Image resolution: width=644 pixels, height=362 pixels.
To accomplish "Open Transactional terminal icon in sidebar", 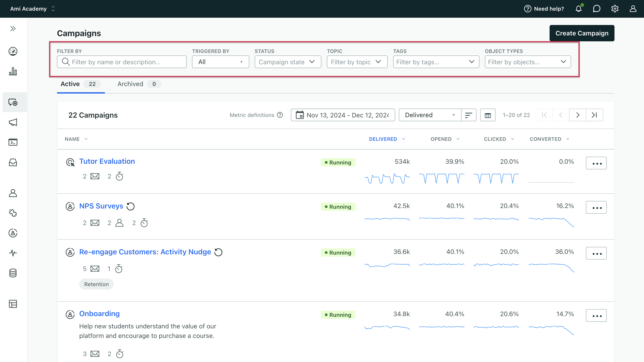I will (13, 142).
